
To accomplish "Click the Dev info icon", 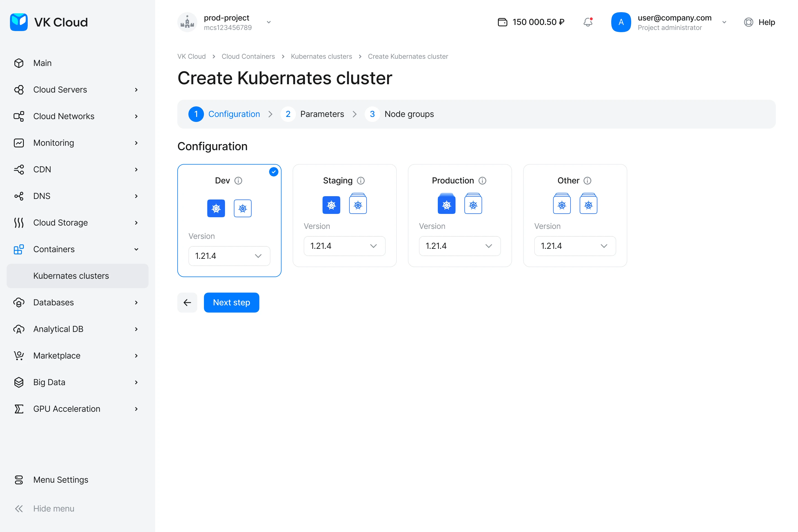I will click(x=239, y=180).
